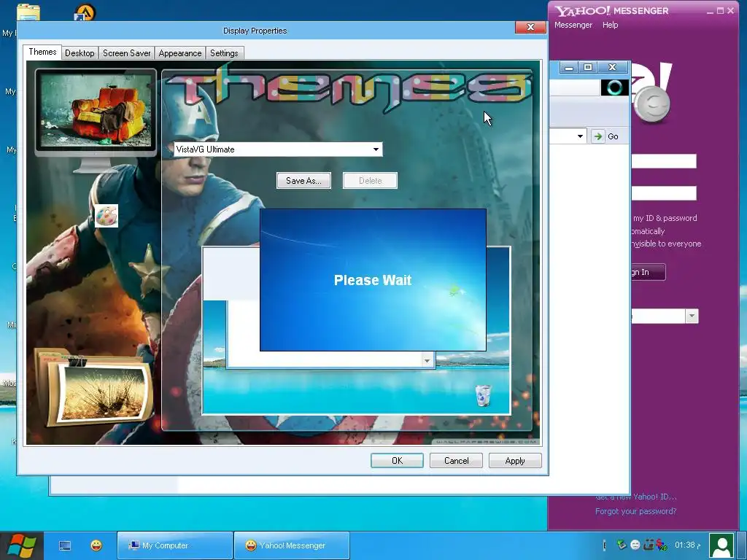The height and width of the screenshot is (560, 747).
Task: Confirm with the OK button
Action: (397, 461)
